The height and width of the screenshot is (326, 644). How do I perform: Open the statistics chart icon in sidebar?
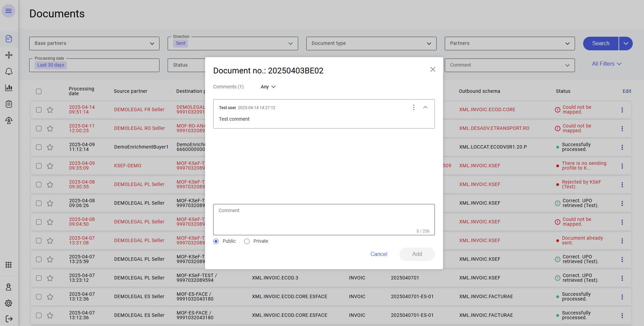click(9, 88)
